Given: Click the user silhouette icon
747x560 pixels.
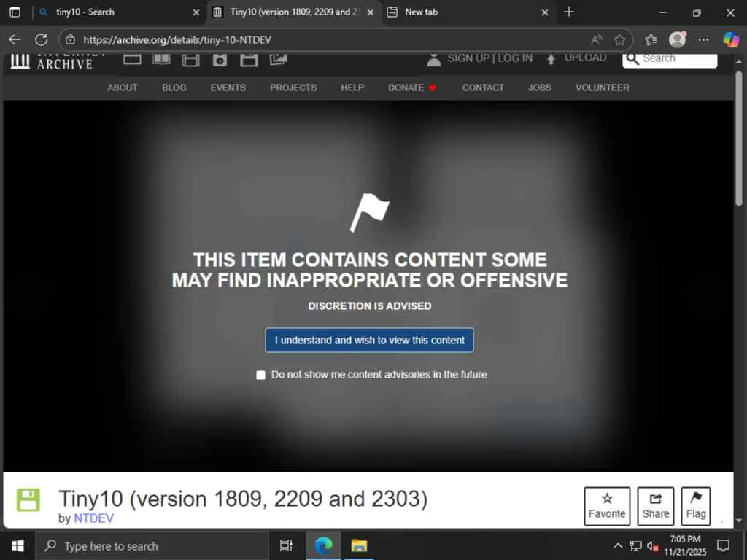Looking at the screenshot, I should pos(433,60).
